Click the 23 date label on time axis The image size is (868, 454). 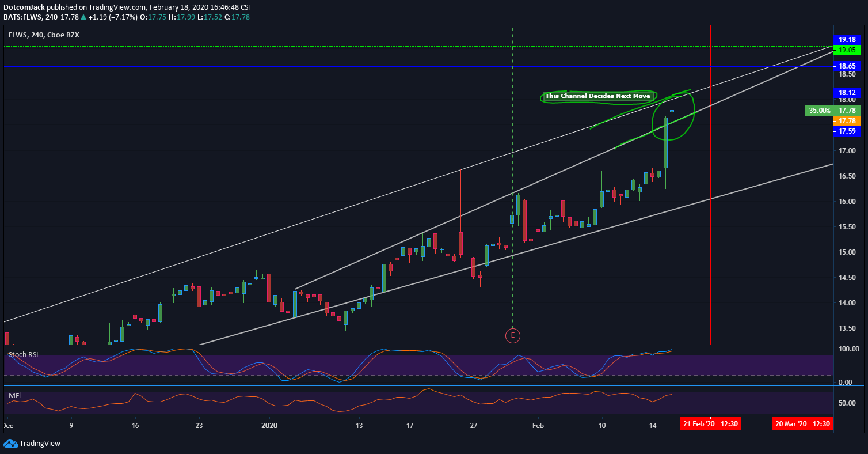[x=199, y=426]
